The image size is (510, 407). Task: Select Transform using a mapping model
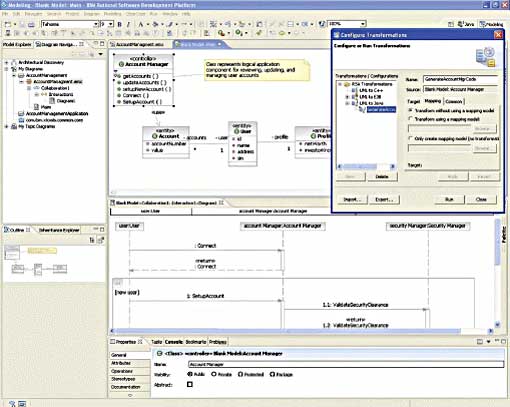[x=410, y=119]
